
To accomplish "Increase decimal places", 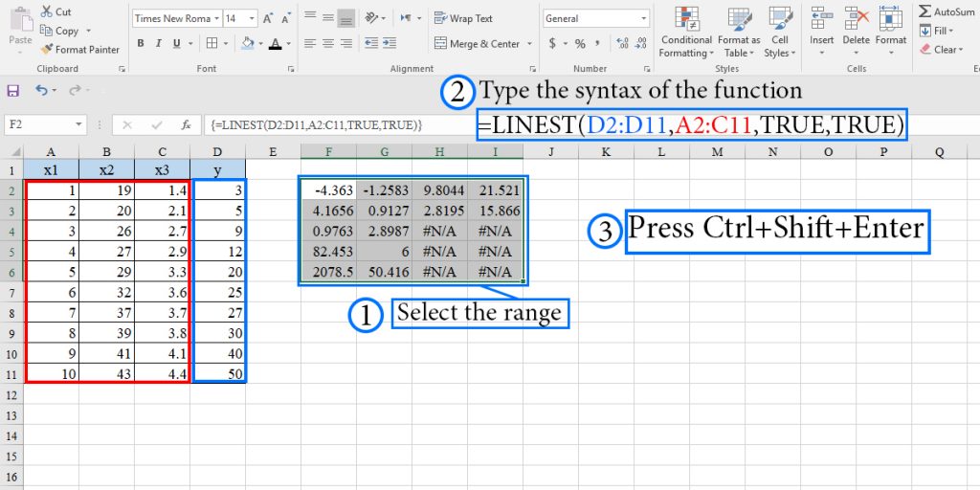I will tap(622, 43).
